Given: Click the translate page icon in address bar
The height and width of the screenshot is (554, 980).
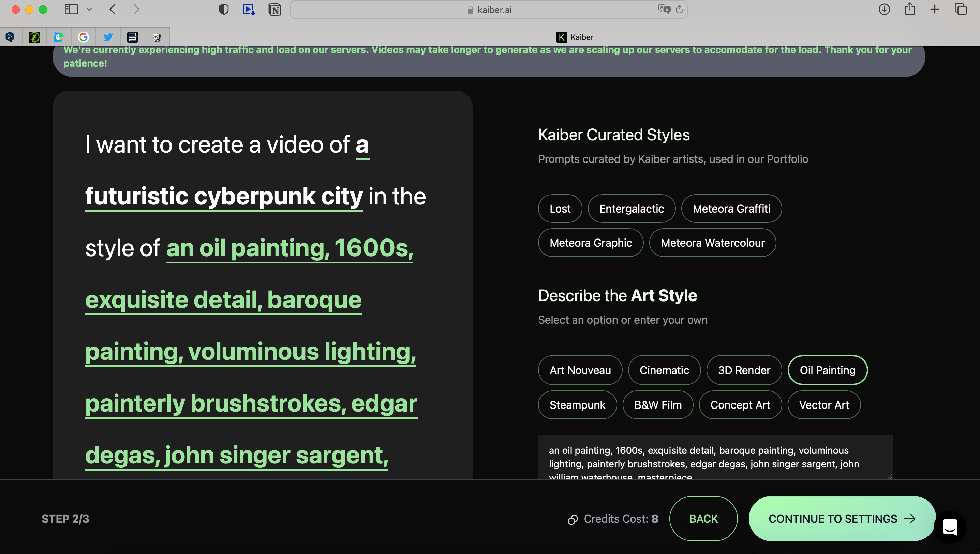Looking at the screenshot, I should coord(664,9).
